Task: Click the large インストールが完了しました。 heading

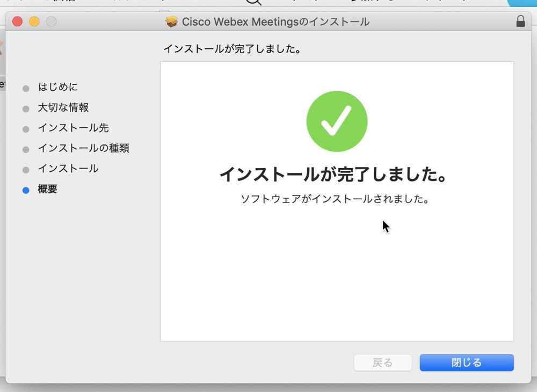Action: pos(333,174)
